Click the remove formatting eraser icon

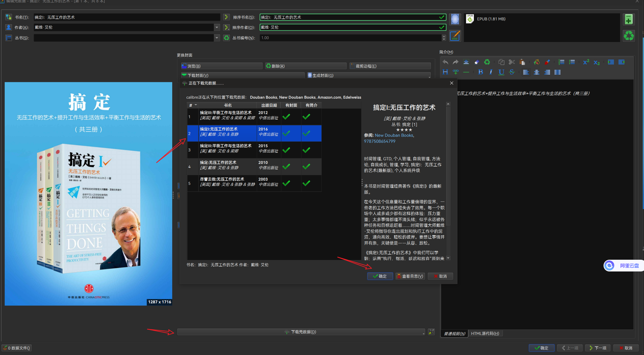[476, 62]
